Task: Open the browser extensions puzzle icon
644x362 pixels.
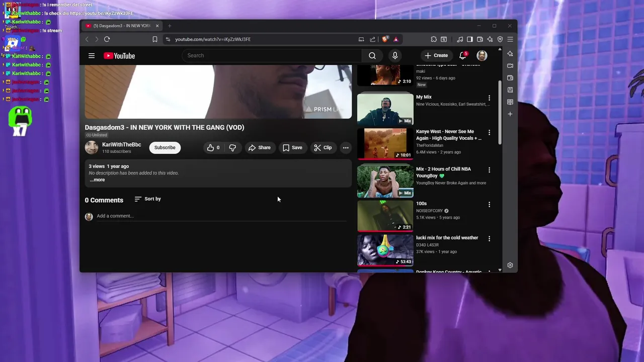Action: pos(434,39)
